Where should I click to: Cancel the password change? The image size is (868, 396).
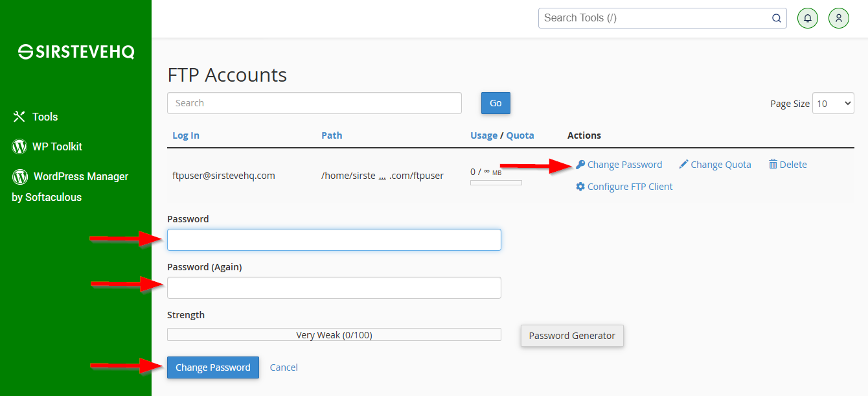tap(284, 367)
